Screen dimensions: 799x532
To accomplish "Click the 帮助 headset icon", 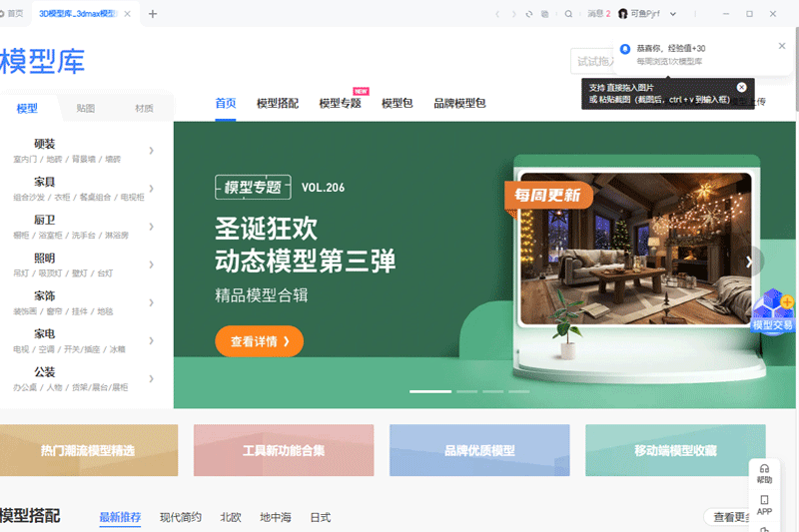I will [764, 470].
